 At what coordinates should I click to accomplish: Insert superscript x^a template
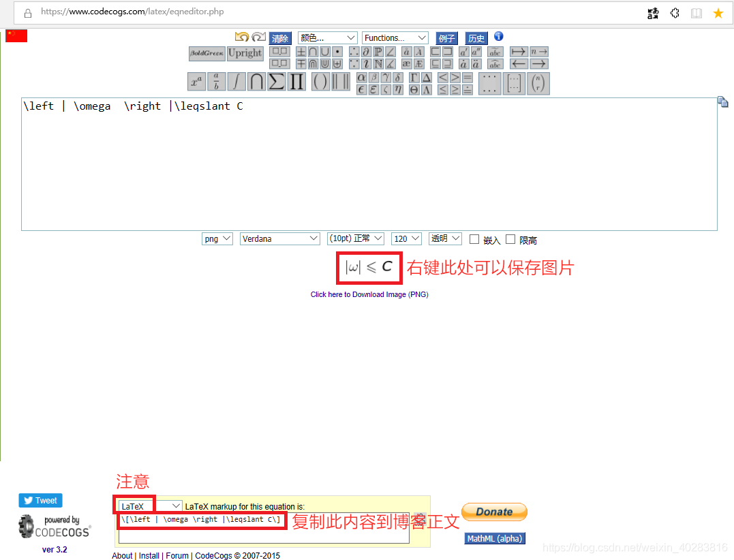(196, 81)
